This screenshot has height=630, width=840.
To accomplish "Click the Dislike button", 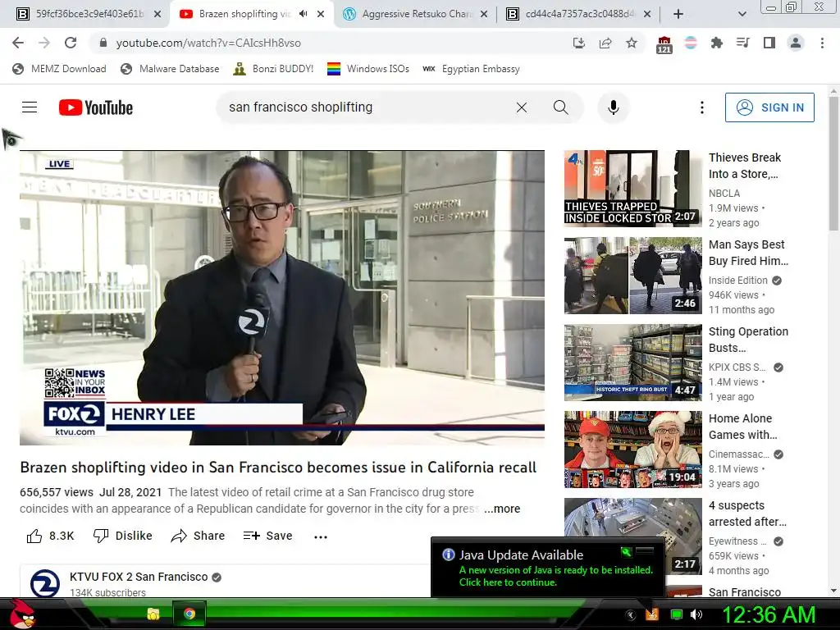I will (x=123, y=536).
